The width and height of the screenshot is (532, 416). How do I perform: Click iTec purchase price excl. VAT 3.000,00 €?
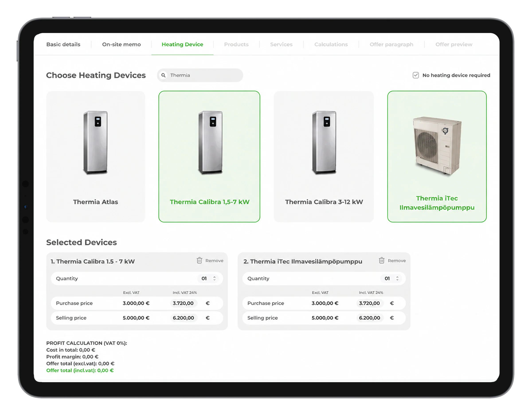[325, 303]
